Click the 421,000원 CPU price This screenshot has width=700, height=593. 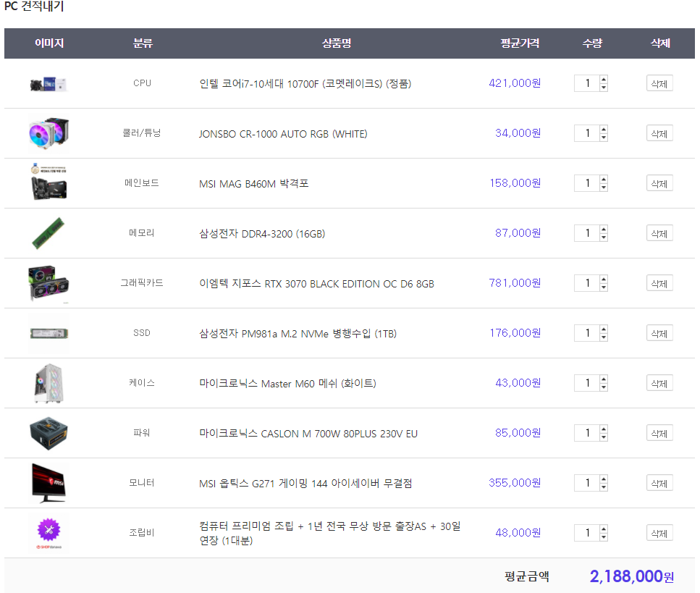point(515,83)
